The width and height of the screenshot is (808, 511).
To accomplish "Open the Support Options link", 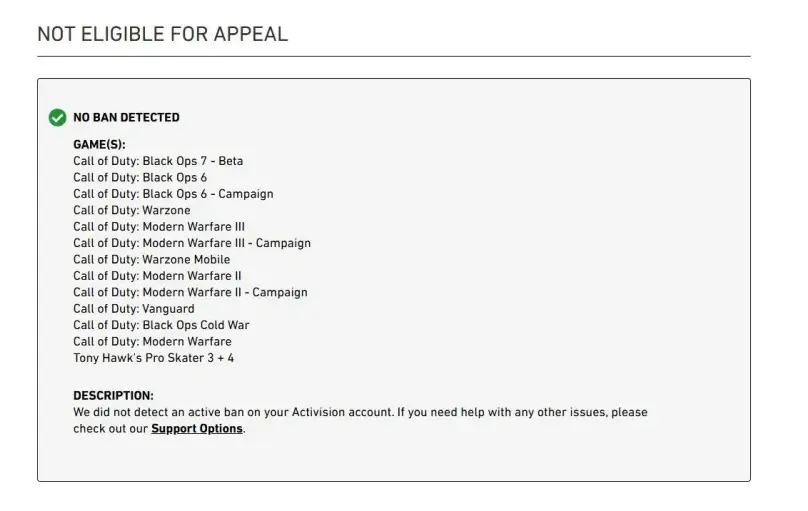I will (x=197, y=429).
